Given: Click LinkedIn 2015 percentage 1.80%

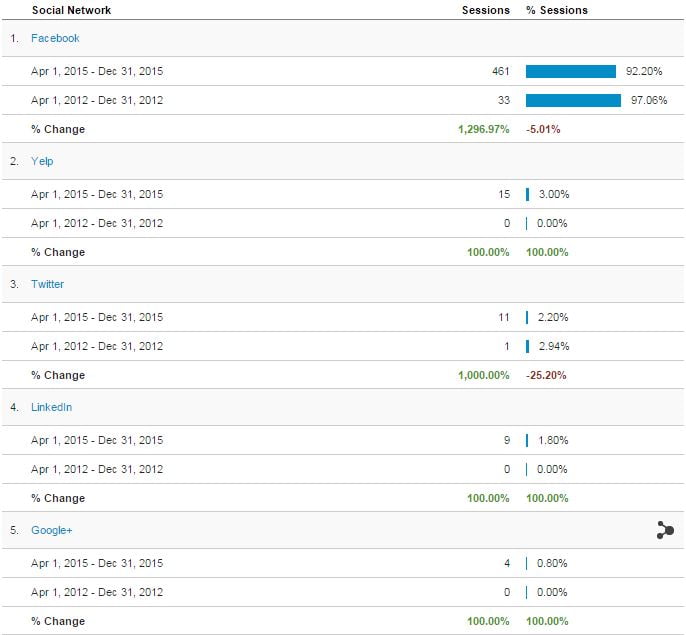Looking at the screenshot, I should click(553, 440).
